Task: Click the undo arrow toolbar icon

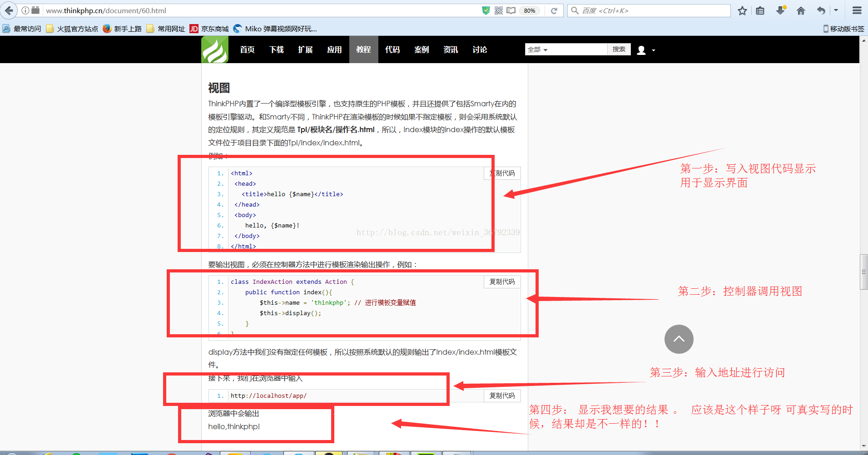Action: (x=821, y=10)
